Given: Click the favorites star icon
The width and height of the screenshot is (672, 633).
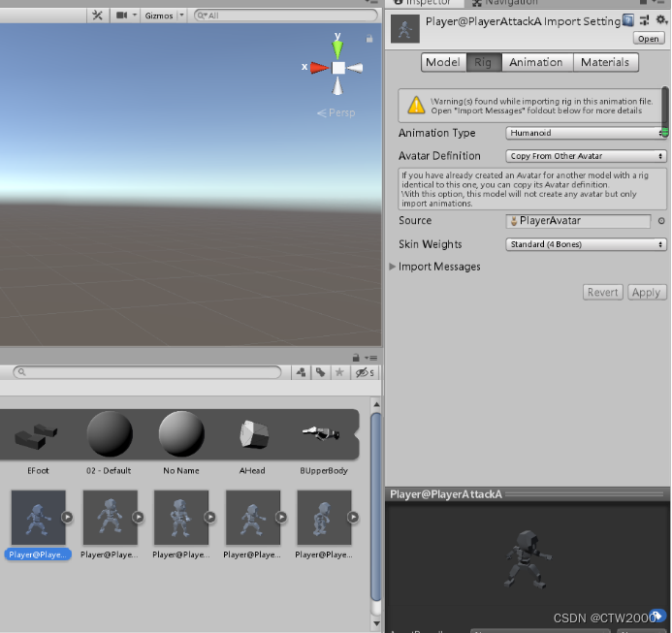Looking at the screenshot, I should coord(339,372).
